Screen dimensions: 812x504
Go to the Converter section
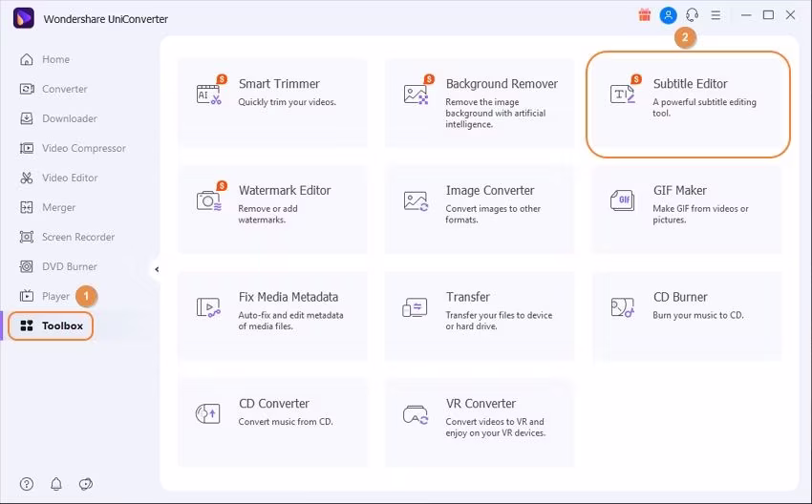pos(64,89)
